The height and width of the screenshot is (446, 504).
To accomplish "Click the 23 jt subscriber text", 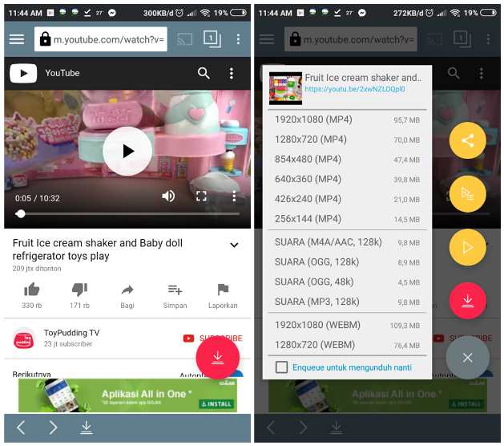I will [x=68, y=344].
